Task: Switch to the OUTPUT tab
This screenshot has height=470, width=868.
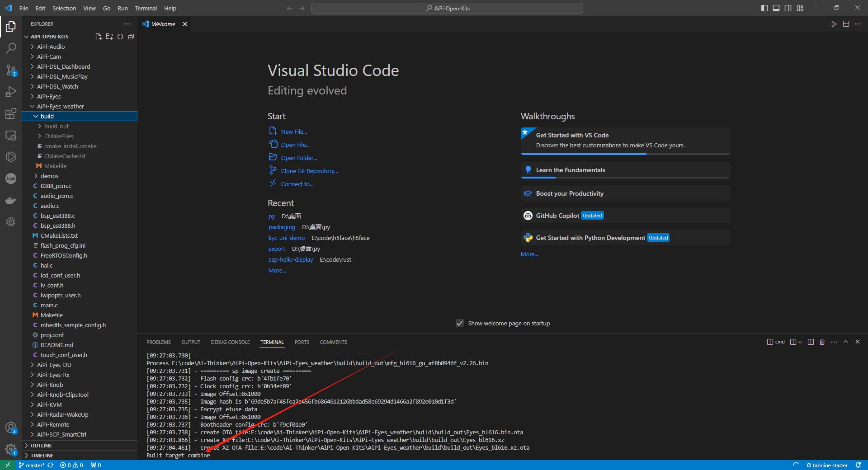Action: click(x=191, y=342)
